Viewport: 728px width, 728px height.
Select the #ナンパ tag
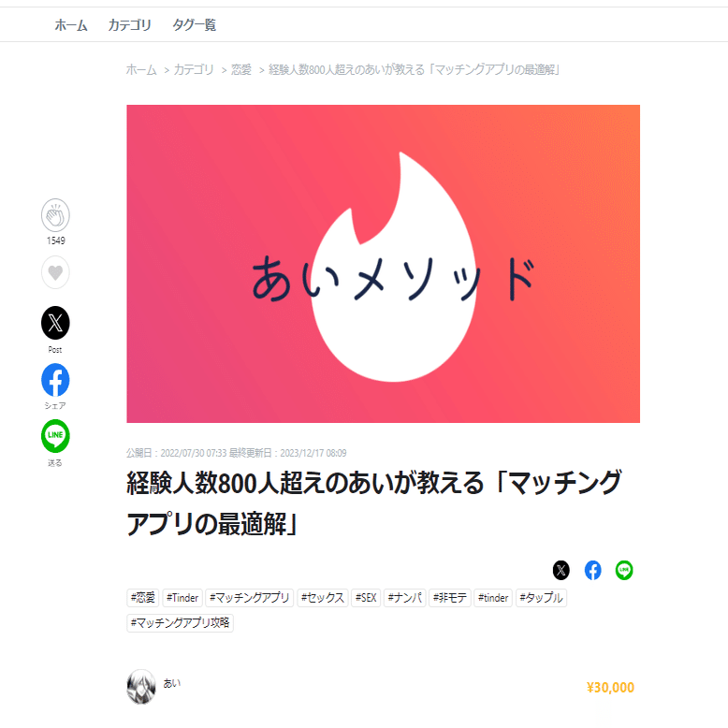[x=405, y=598]
